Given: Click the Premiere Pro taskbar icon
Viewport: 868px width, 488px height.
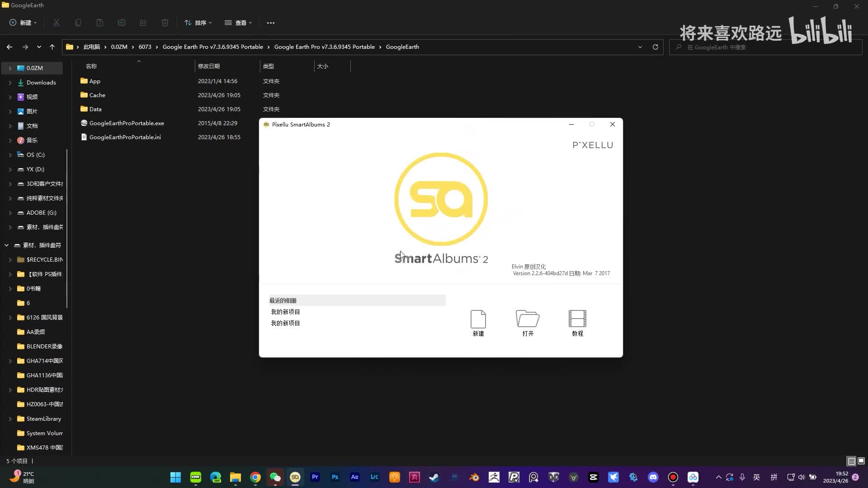Looking at the screenshot, I should click(x=315, y=477).
